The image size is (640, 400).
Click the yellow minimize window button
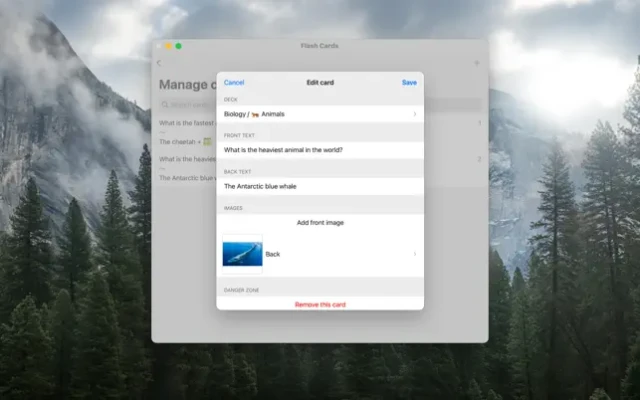coord(168,46)
